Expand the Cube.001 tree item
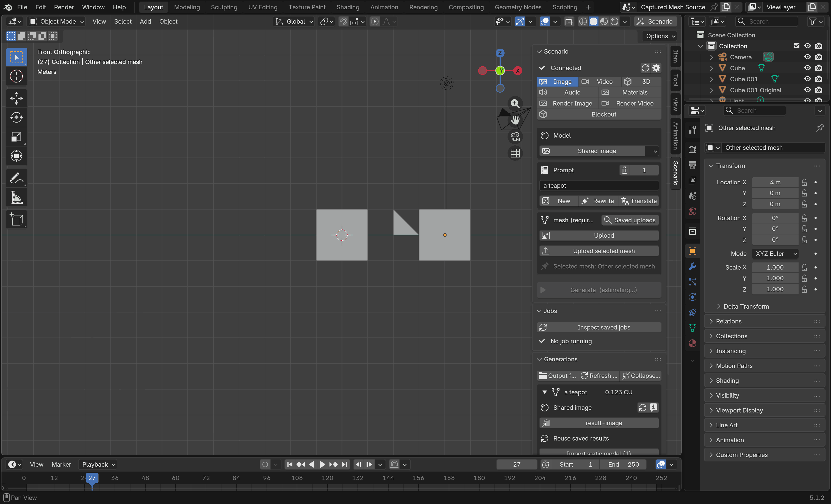Screen dimensions: 831x504 click(x=711, y=79)
